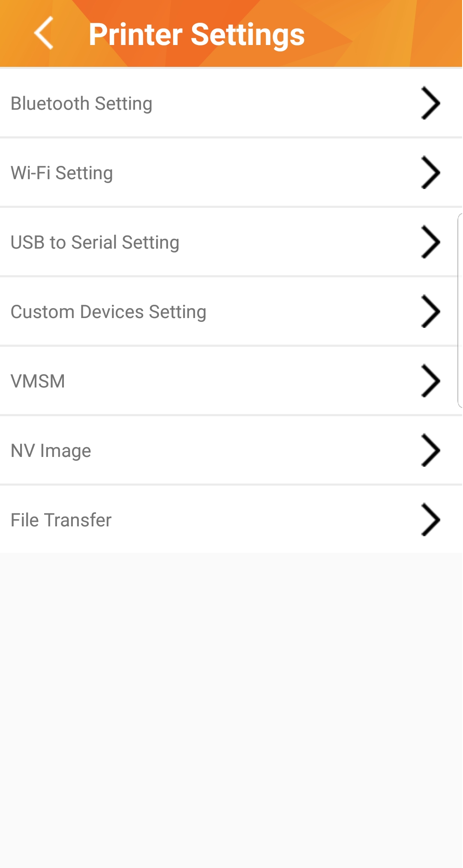
Task: Go to Custom Devices Setting
Action: [108, 312]
